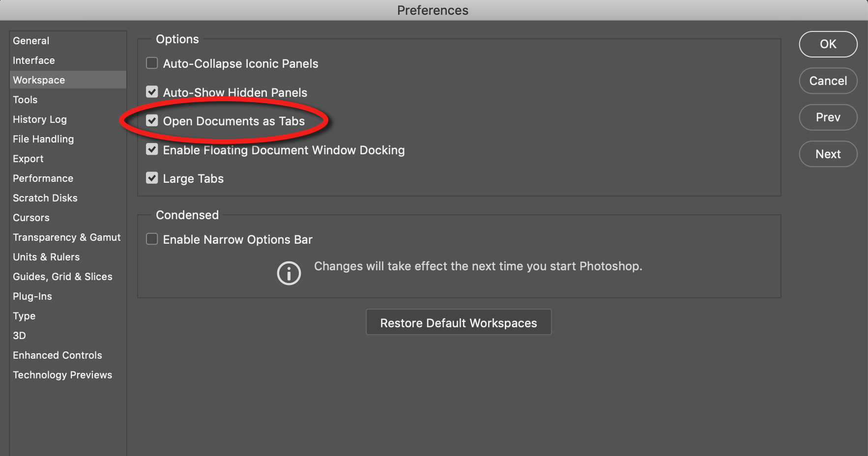Turn off Large Tabs
The image size is (868, 456).
tap(152, 178)
